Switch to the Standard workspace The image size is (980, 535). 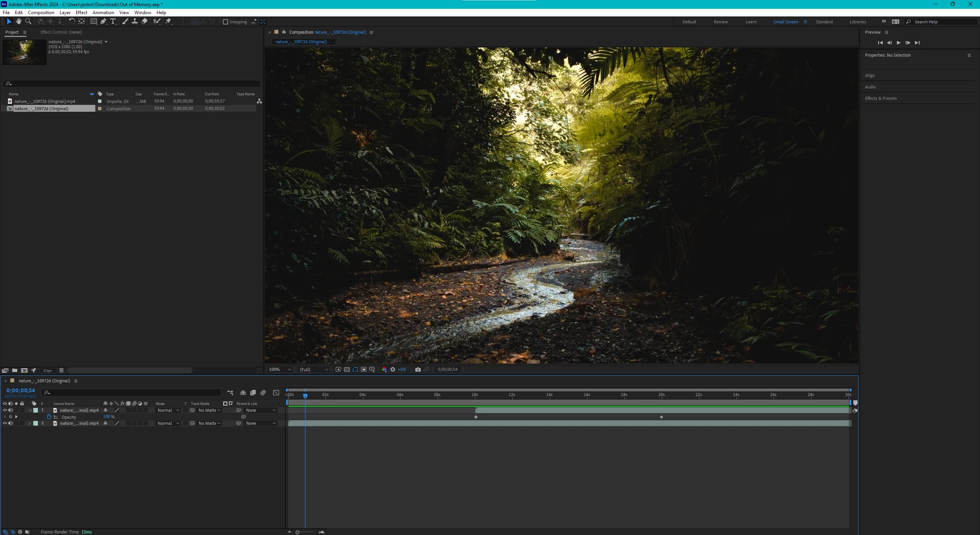tap(824, 22)
